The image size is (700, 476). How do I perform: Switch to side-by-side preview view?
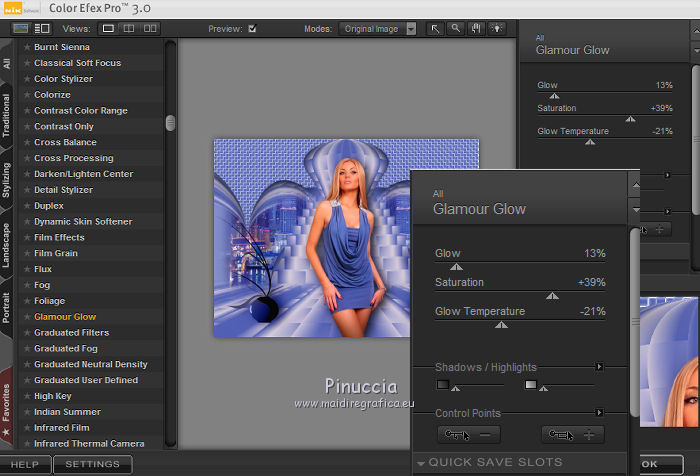pos(150,29)
